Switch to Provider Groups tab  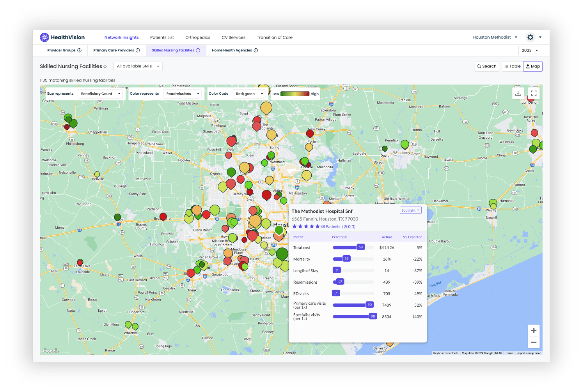pos(61,50)
